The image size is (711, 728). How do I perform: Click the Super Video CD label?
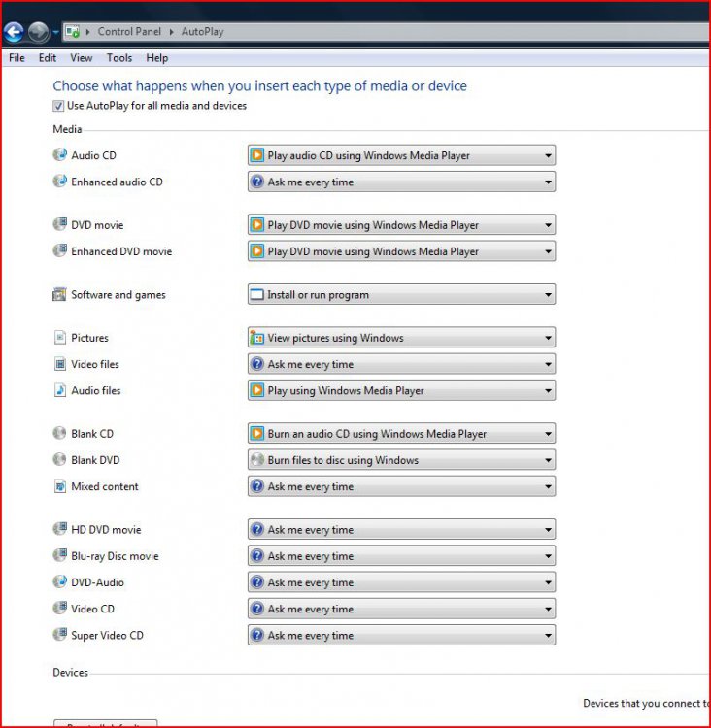(x=108, y=636)
